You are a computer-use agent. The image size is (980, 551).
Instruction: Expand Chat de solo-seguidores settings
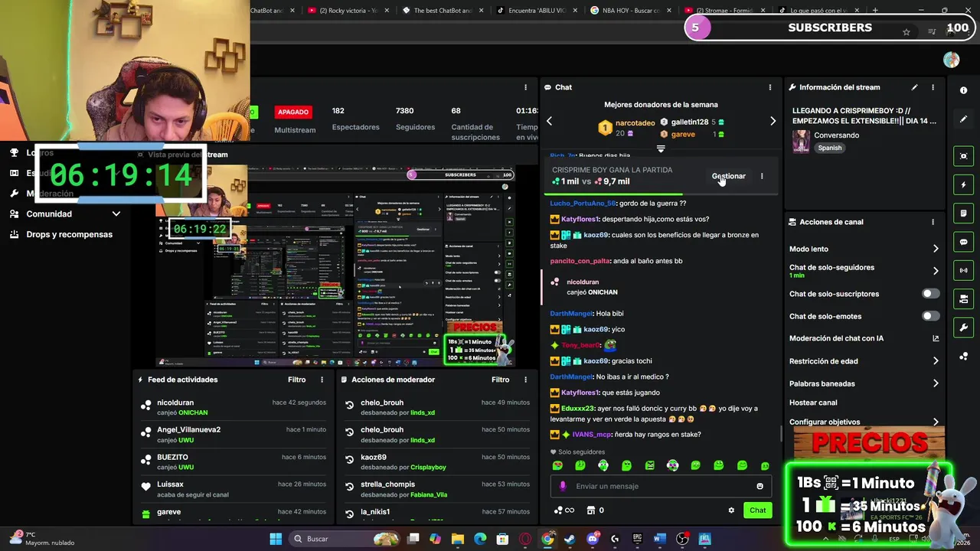(864, 271)
